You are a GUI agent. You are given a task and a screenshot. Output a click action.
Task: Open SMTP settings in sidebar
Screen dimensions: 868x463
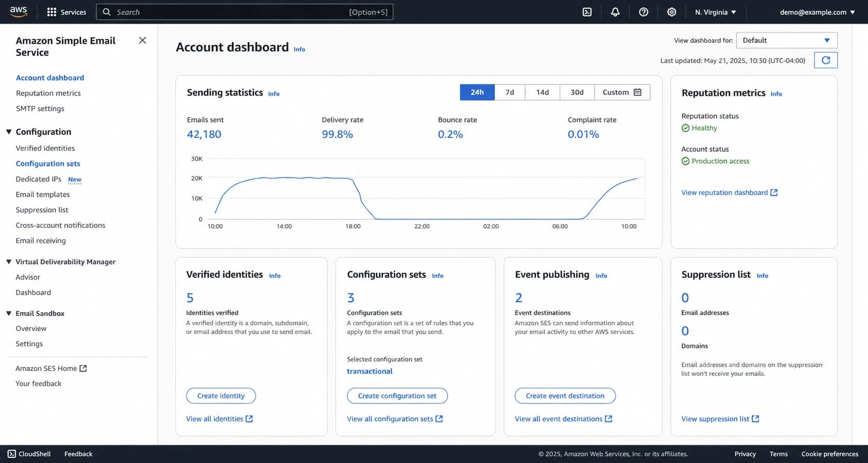tap(40, 109)
